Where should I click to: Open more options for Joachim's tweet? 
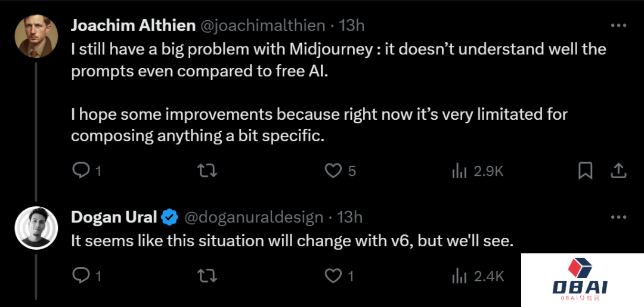pos(618,26)
